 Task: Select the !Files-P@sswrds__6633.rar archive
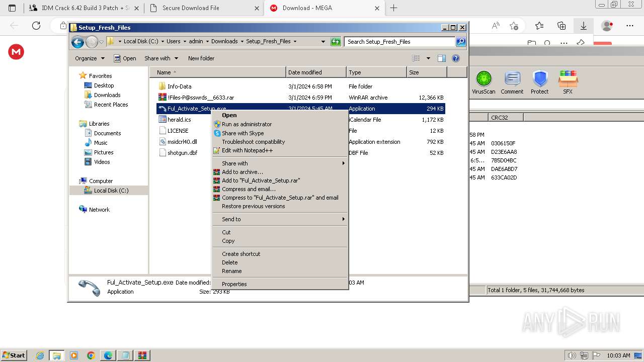tap(201, 98)
